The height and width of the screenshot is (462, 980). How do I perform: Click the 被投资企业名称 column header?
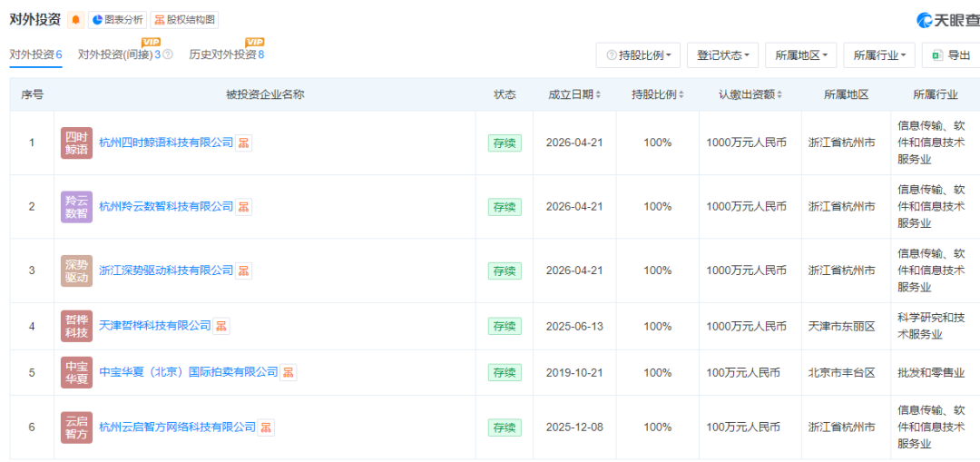click(x=265, y=94)
